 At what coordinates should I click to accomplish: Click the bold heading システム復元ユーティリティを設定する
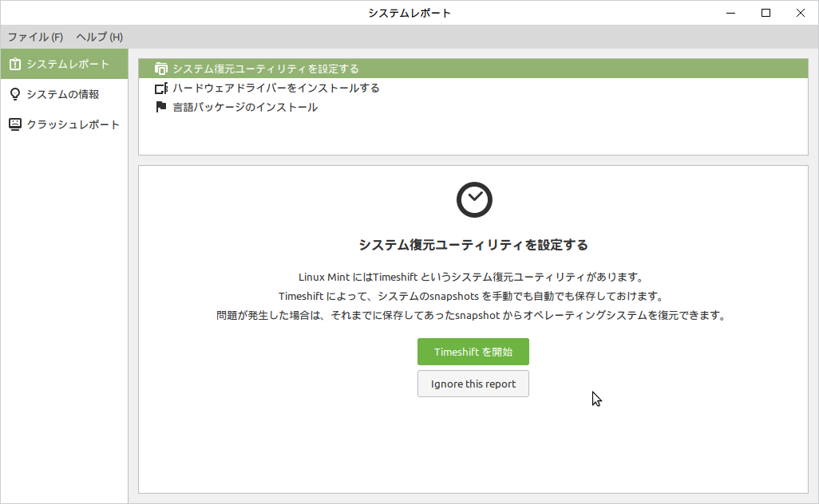[473, 245]
